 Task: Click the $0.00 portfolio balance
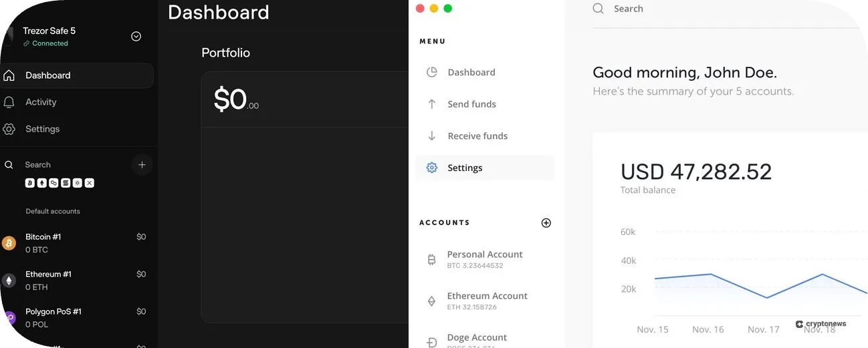coord(236,100)
